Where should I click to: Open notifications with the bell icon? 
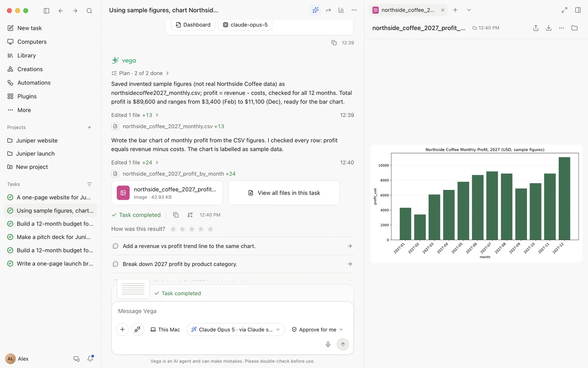90,358
